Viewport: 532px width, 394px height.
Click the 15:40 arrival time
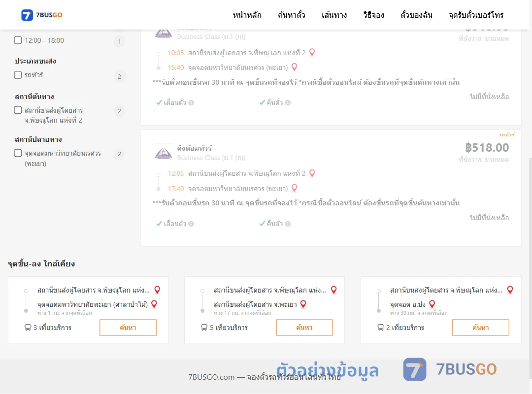176,67
